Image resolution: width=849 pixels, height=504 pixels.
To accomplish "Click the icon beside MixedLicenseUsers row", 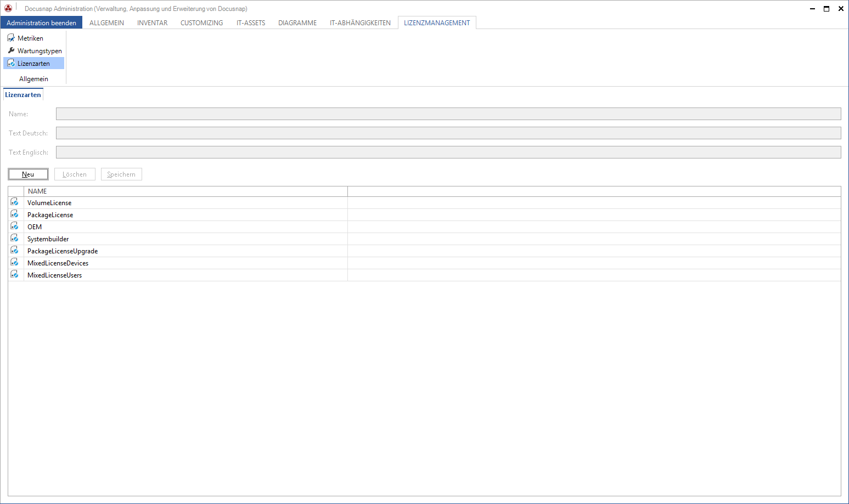I will point(15,275).
